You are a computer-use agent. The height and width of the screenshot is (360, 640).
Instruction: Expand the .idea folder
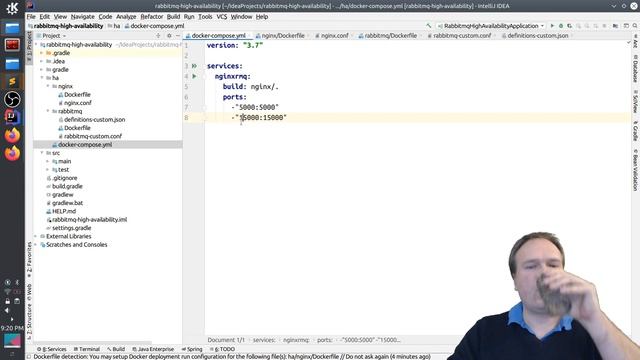coord(42,61)
